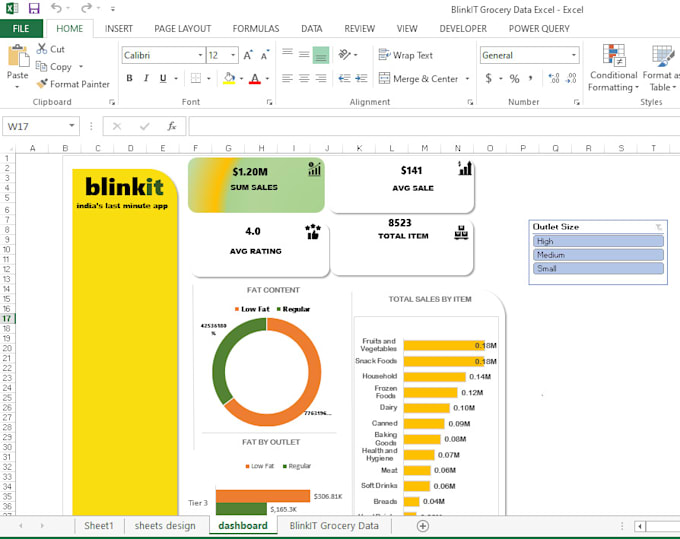Set top vertical alignment

coord(287,55)
